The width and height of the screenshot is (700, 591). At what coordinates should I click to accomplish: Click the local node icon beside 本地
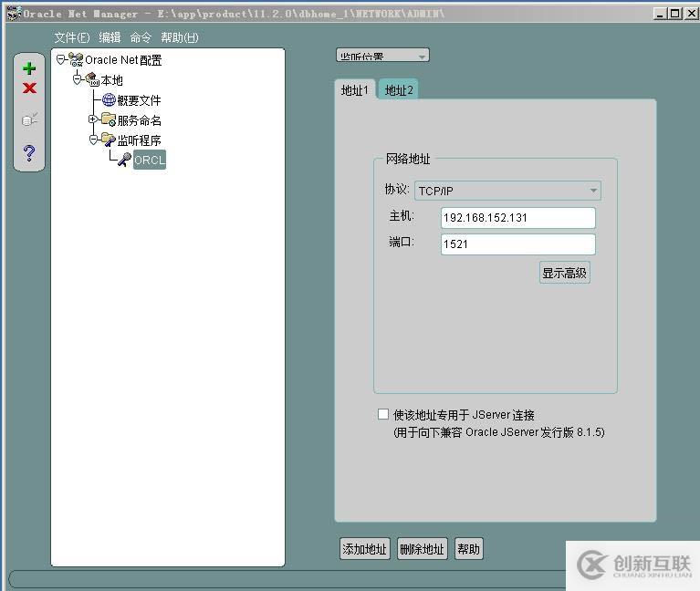(x=92, y=80)
